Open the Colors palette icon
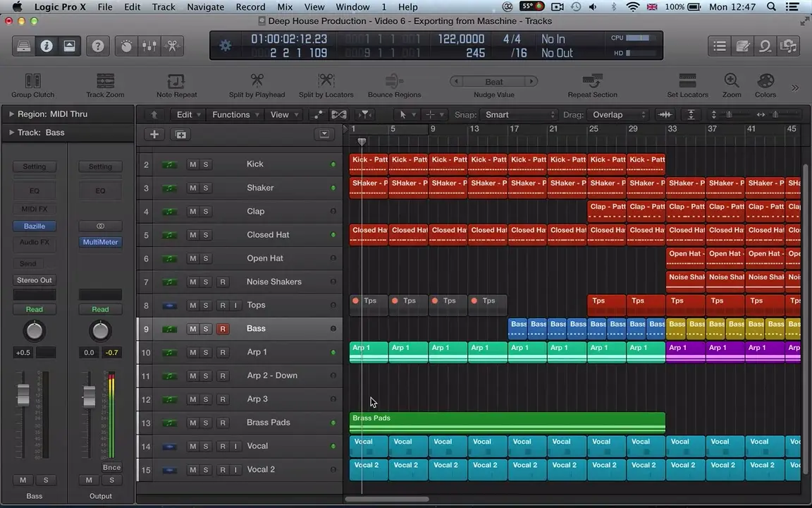812x508 pixels. 765,81
